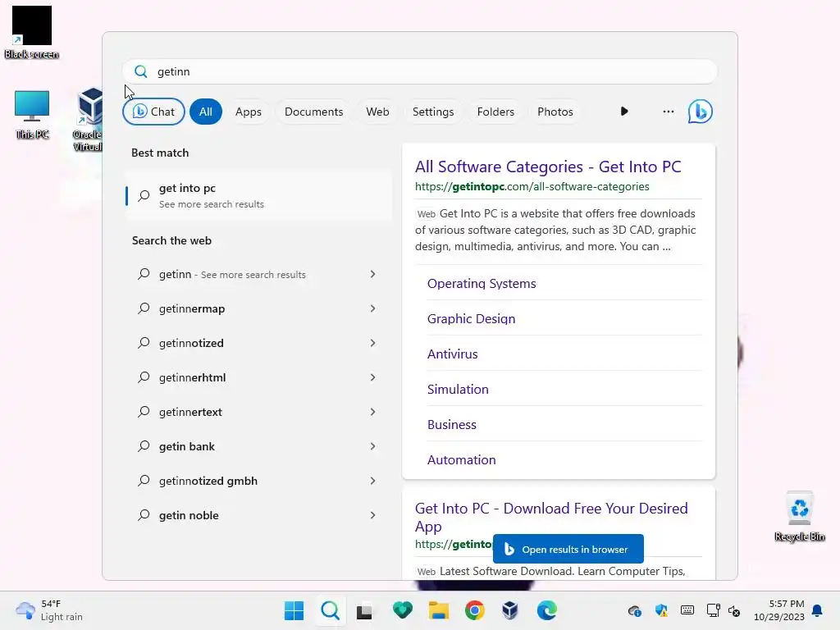This screenshot has height=630, width=840.
Task: Open the Antivirus category link
Action: (x=453, y=354)
